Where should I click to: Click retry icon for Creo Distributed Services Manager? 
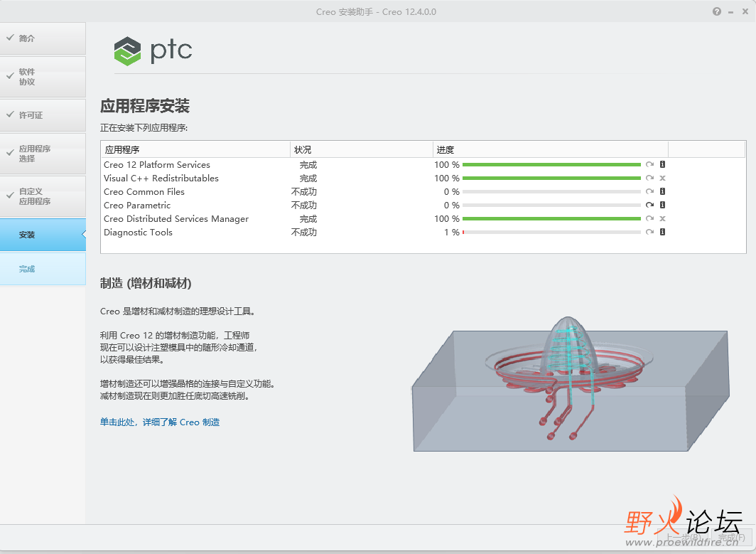point(649,218)
